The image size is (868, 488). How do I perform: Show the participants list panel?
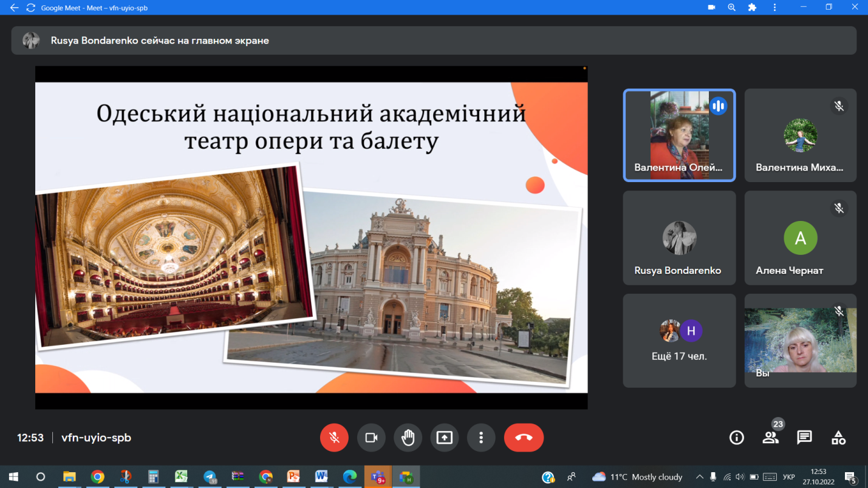click(x=770, y=438)
